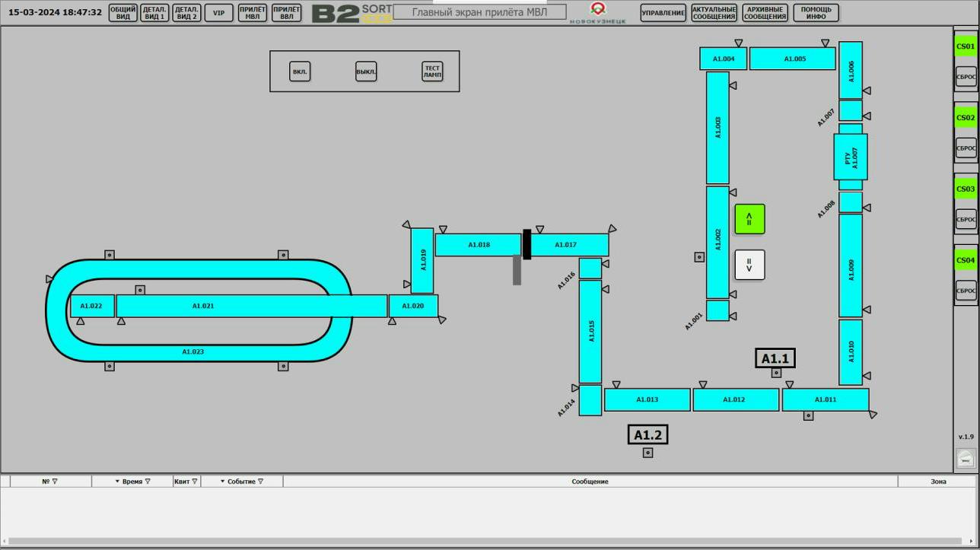The height and width of the screenshot is (550, 980).
Task: Select conveyor segment A1.018
Action: [479, 245]
